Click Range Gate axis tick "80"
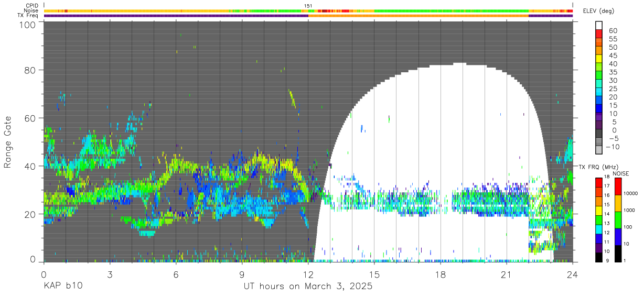The width and height of the screenshot is (644, 297). point(30,70)
